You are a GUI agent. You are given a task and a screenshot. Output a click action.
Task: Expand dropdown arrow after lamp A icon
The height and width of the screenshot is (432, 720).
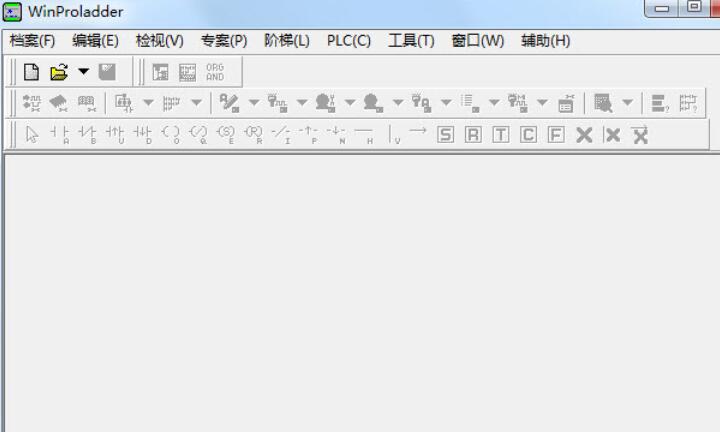pyautogui.click(x=446, y=102)
